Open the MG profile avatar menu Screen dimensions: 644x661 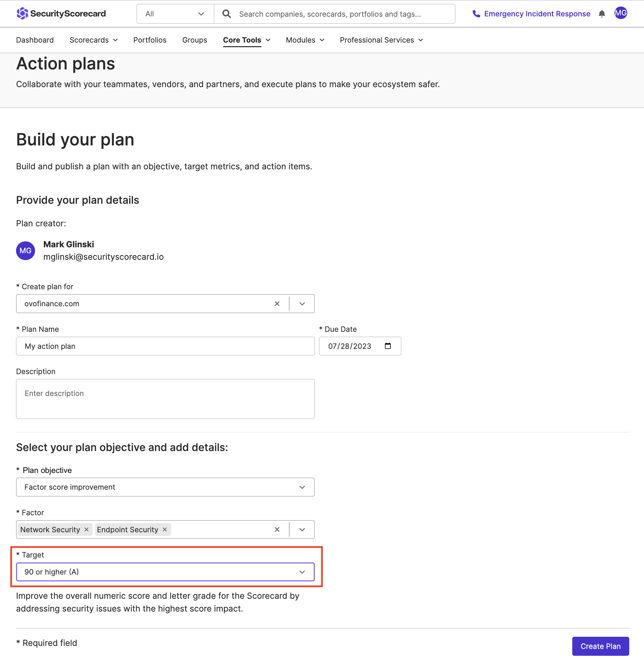point(621,13)
